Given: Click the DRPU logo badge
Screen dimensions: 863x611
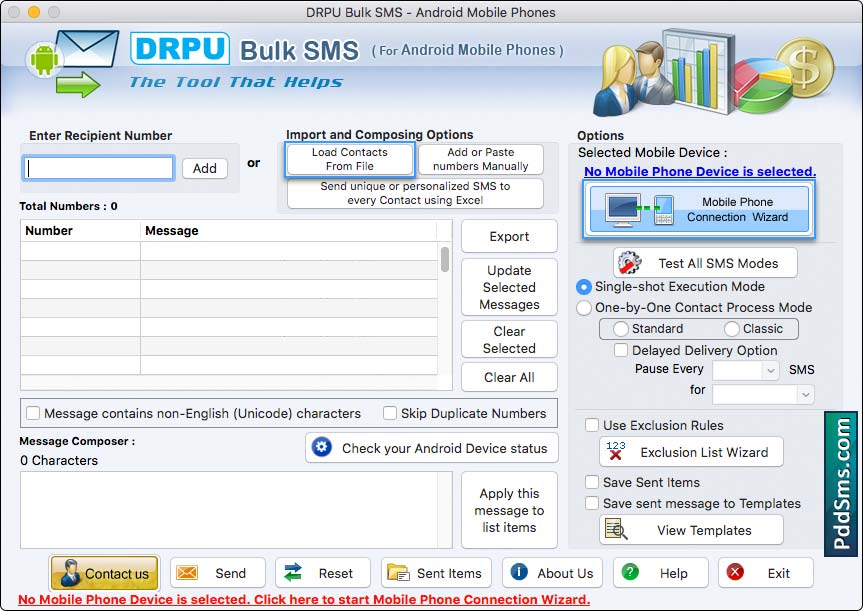Looking at the screenshot, I should coord(180,48).
